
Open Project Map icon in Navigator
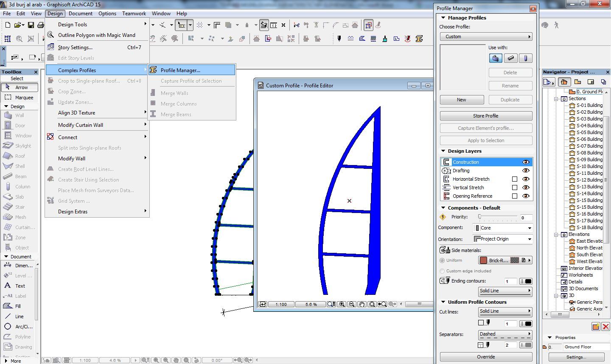pos(564,82)
